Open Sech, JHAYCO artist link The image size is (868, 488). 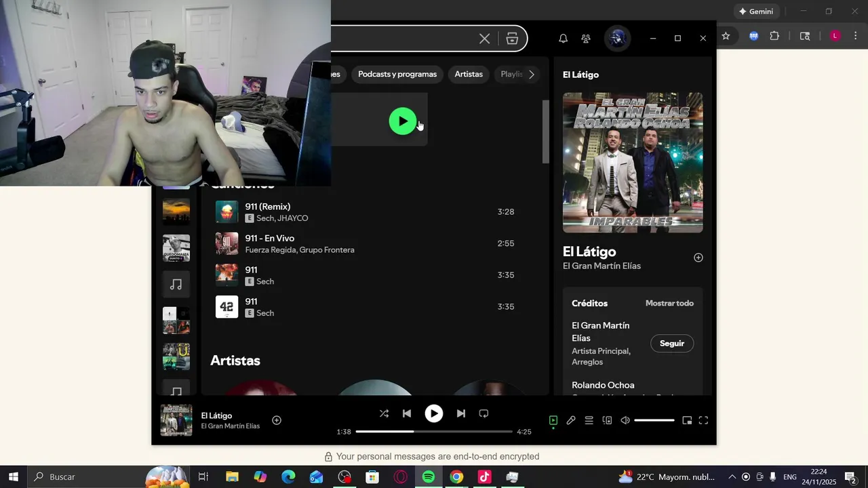click(x=282, y=218)
